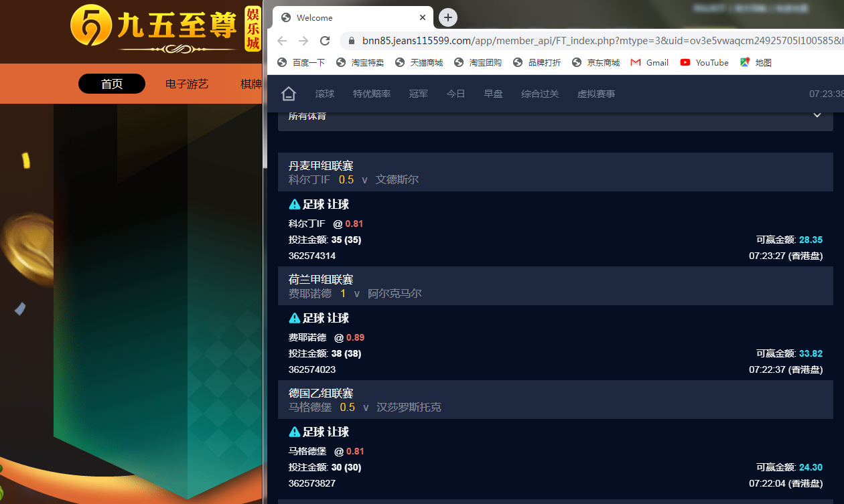Viewport: 844px width, 504px height.
Task: Click the home icon in sportsbook nav
Action: point(289,94)
